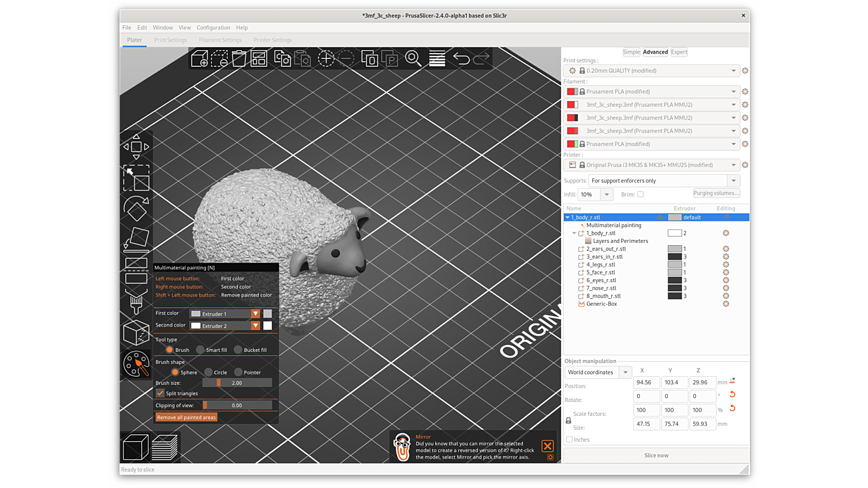The height and width of the screenshot is (488, 868).
Task: Open the File menu
Action: click(x=126, y=28)
